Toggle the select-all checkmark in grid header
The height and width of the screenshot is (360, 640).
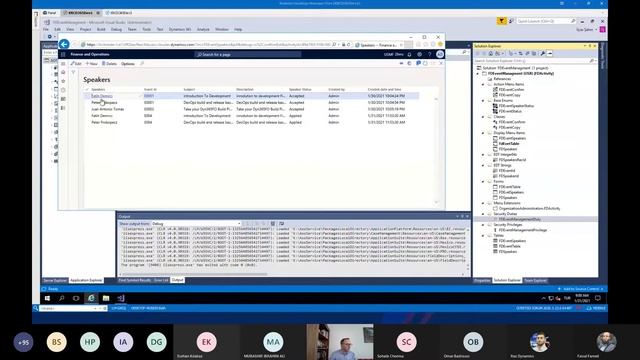point(87,89)
